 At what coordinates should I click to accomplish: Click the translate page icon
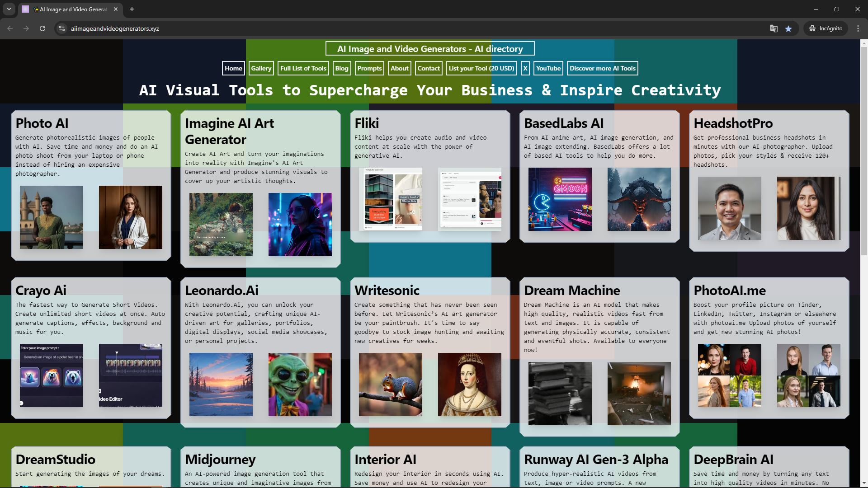pos(774,28)
